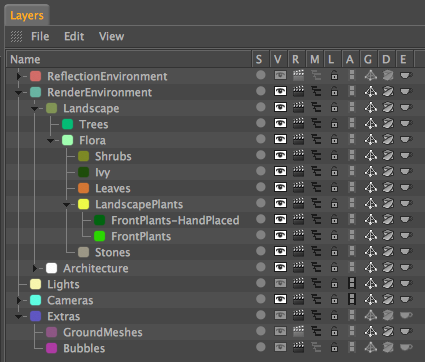Lock the ReflectionEnvironment layer
425x362 pixels.
(x=334, y=75)
